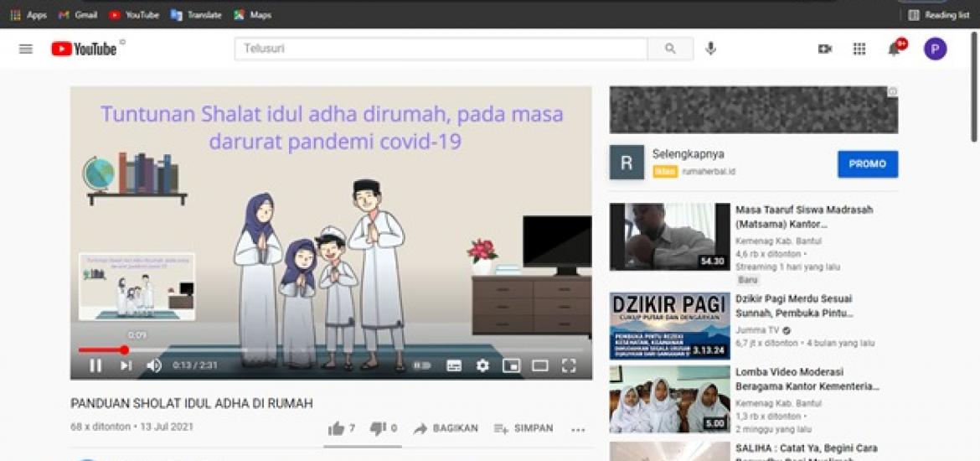Open the YouTube apps grid icon
The height and width of the screenshot is (461, 980).
859,49
